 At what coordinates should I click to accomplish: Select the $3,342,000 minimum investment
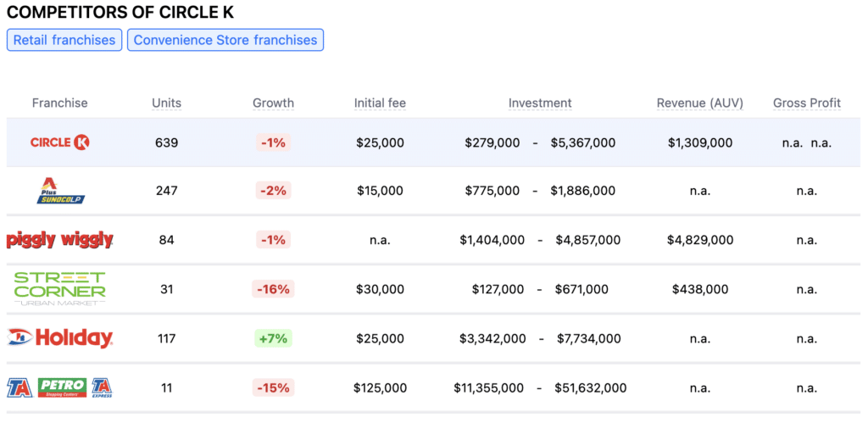coord(492,338)
